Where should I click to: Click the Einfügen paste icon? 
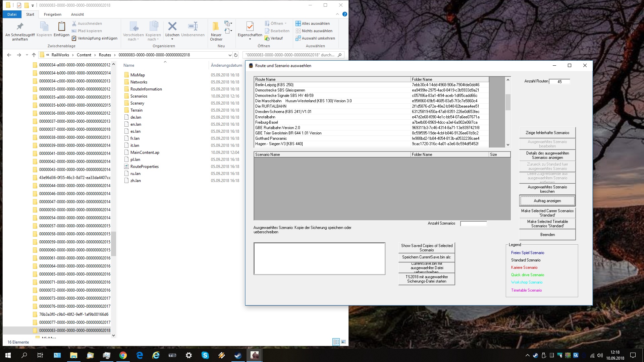click(x=61, y=26)
